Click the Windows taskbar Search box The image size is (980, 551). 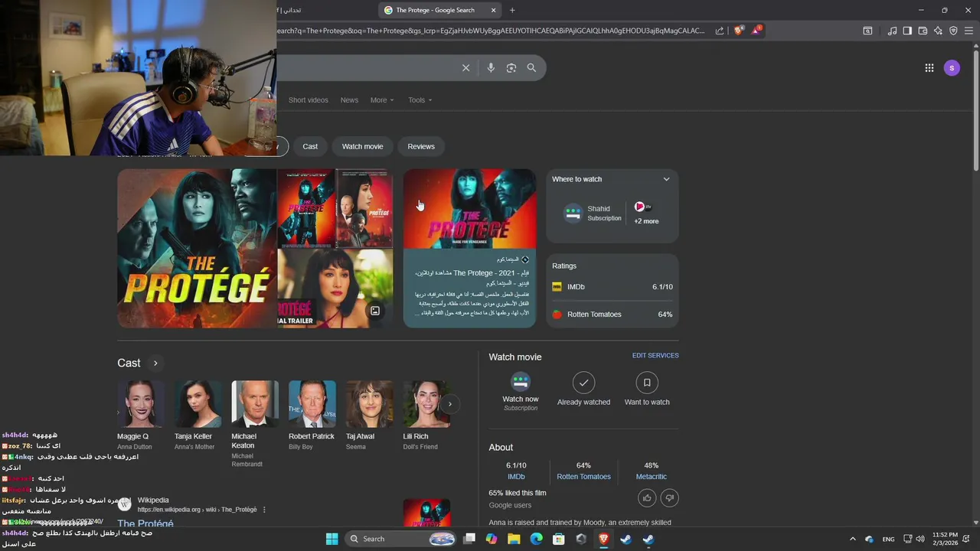tap(402, 539)
